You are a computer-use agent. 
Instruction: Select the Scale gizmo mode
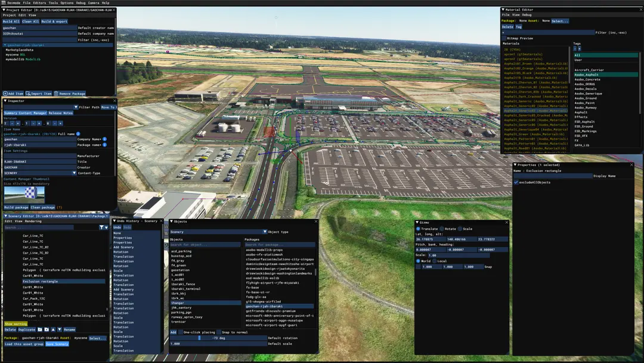pyautogui.click(x=460, y=229)
